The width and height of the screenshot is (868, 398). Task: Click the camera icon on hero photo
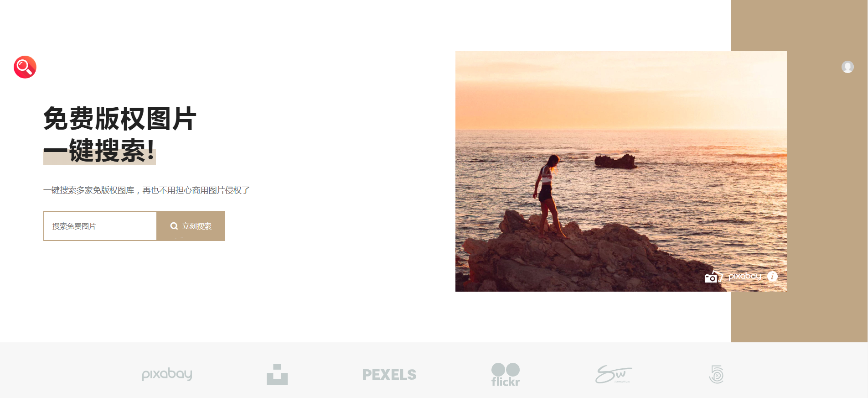tap(714, 277)
